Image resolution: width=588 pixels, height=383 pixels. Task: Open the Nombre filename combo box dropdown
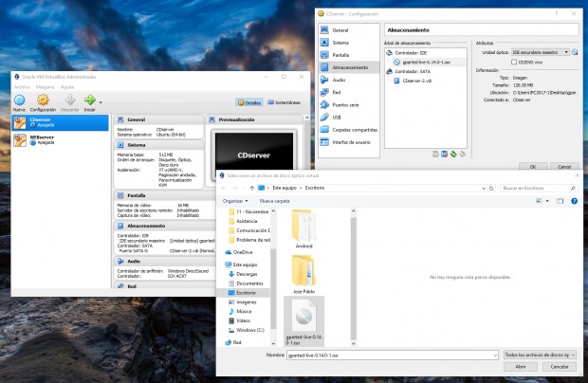click(x=495, y=355)
